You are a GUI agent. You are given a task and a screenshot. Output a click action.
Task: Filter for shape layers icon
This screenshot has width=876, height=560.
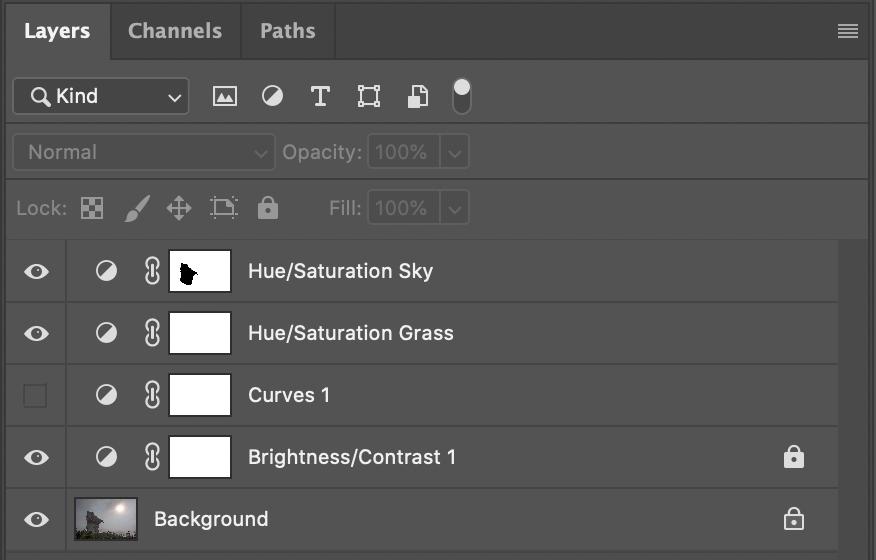[369, 96]
